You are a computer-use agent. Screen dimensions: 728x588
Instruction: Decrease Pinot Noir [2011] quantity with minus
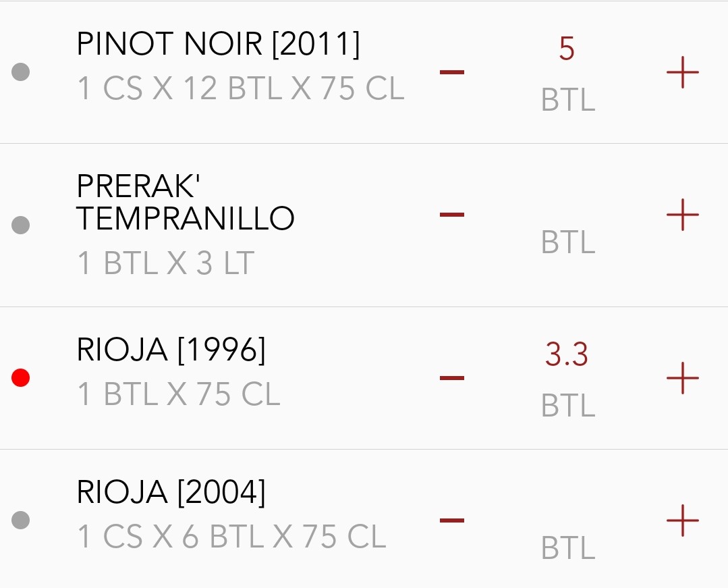pyautogui.click(x=452, y=72)
